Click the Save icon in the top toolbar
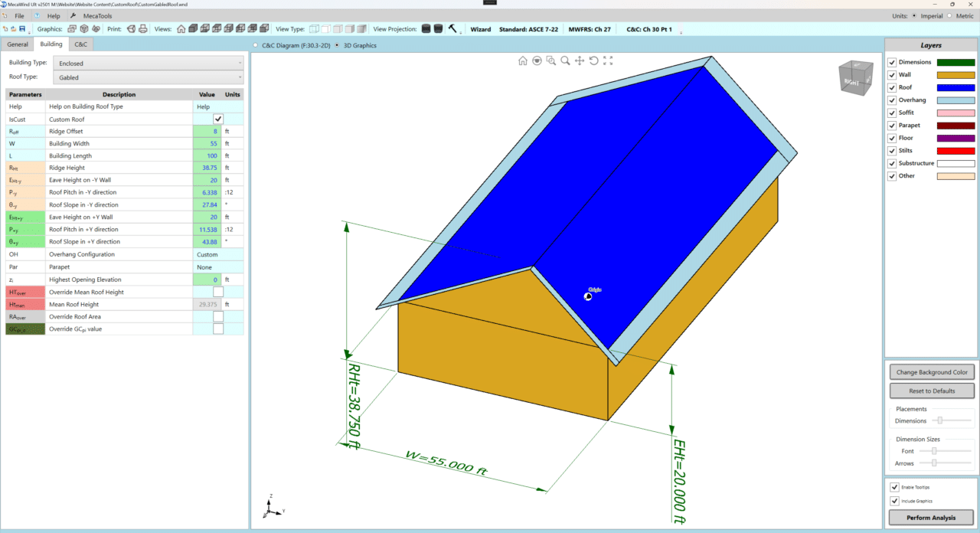Image resolution: width=980 pixels, height=533 pixels. [x=21, y=28]
